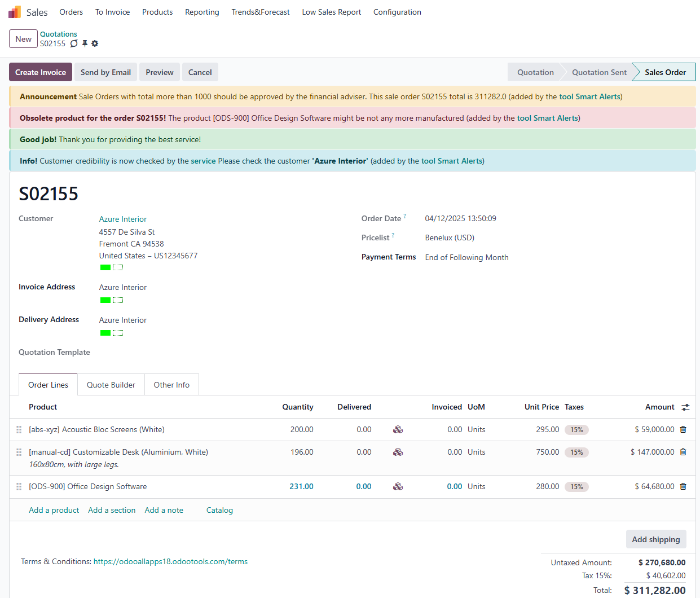Click the pin icon beside S02155

click(x=85, y=43)
